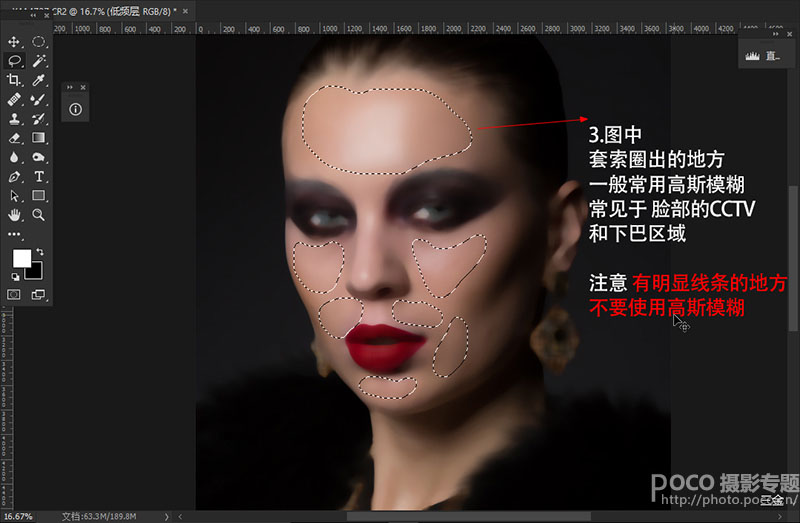
Task: Select the Clone Stamp tool
Action: [14, 119]
